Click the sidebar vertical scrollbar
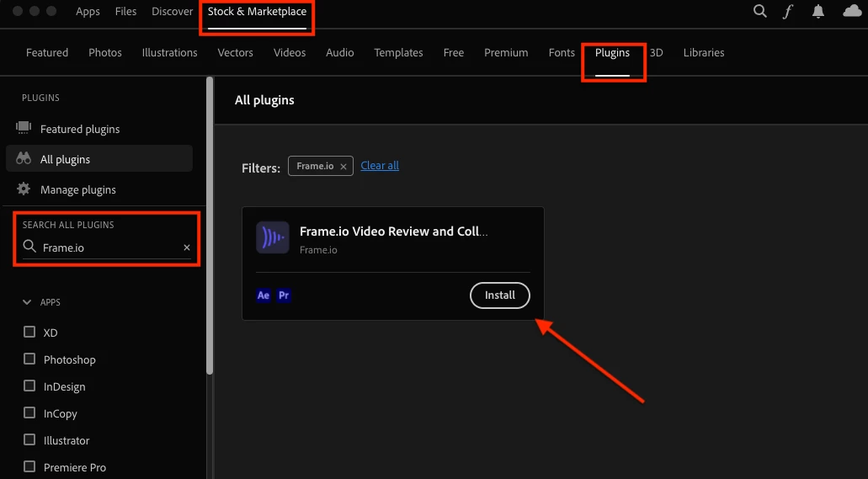The image size is (868, 479). (x=210, y=226)
